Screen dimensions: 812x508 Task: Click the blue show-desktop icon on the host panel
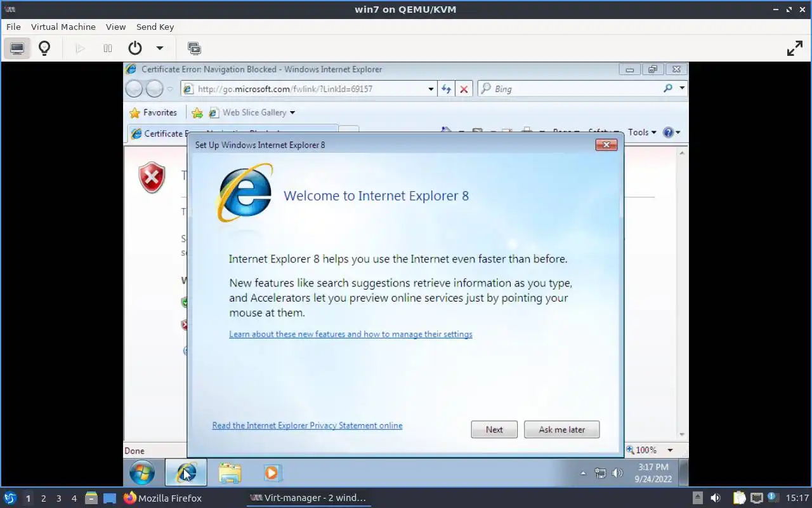point(110,498)
